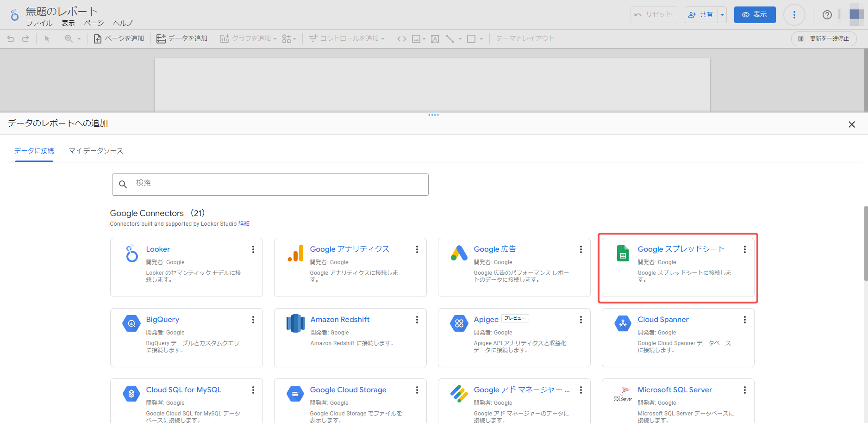
Task: Click the blue 表示 view button
Action: (755, 15)
